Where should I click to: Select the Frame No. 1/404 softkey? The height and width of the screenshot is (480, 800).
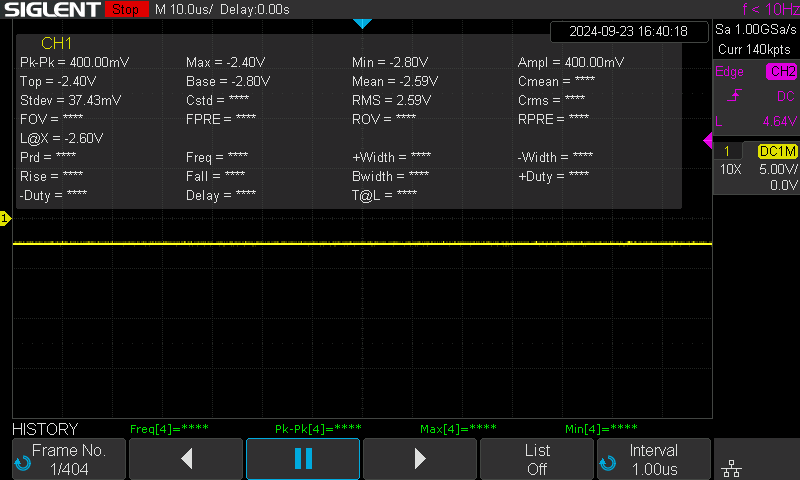pyautogui.click(x=68, y=458)
